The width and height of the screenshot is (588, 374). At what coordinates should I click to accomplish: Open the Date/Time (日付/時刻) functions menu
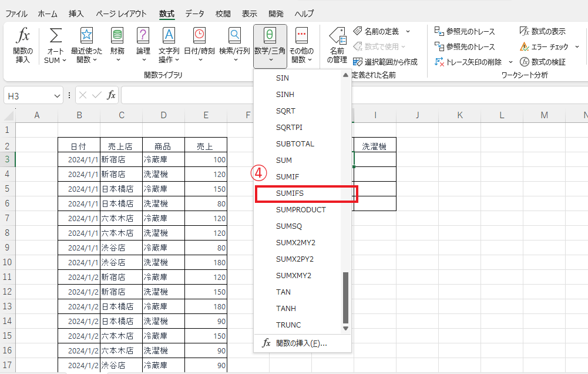click(200, 45)
